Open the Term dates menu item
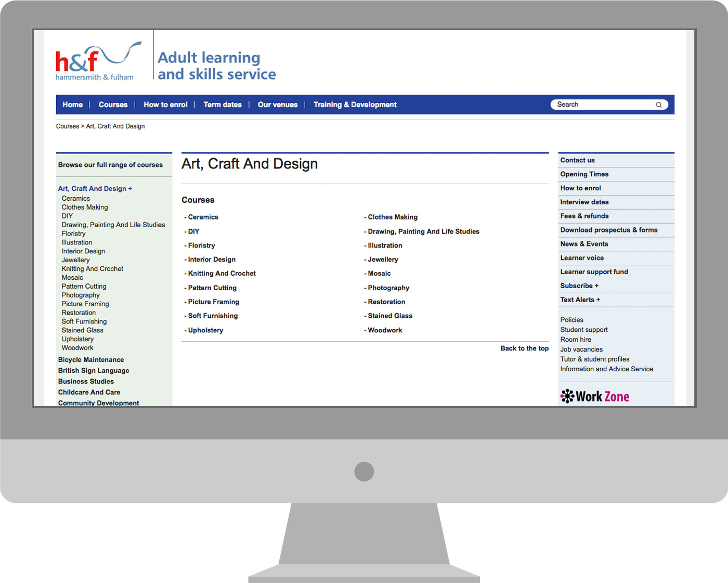 [x=223, y=105]
